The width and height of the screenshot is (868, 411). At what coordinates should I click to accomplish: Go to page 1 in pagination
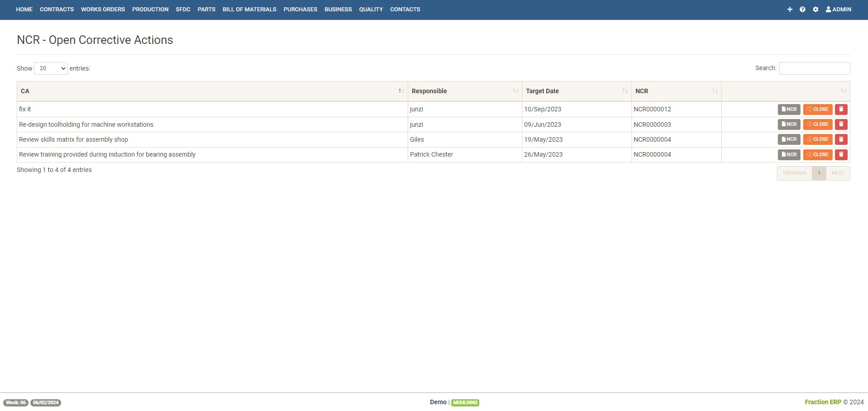[x=819, y=173]
